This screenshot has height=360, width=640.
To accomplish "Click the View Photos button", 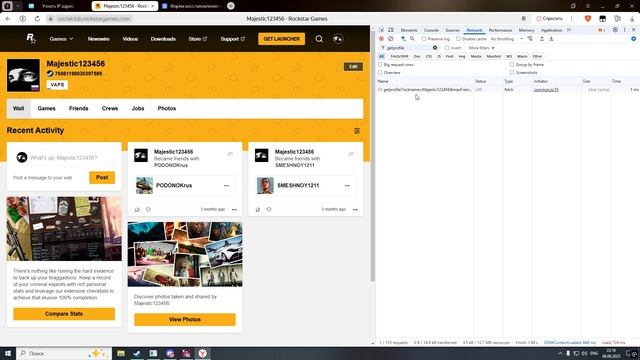I will click(185, 320).
